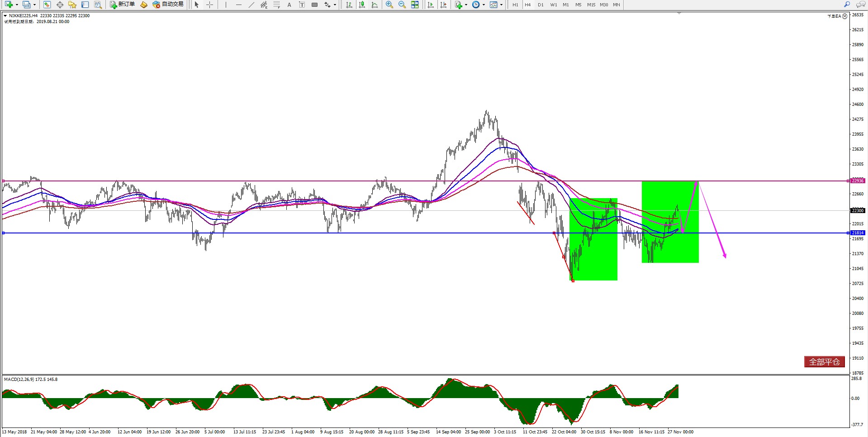Click the 22300 current price label

click(858, 210)
